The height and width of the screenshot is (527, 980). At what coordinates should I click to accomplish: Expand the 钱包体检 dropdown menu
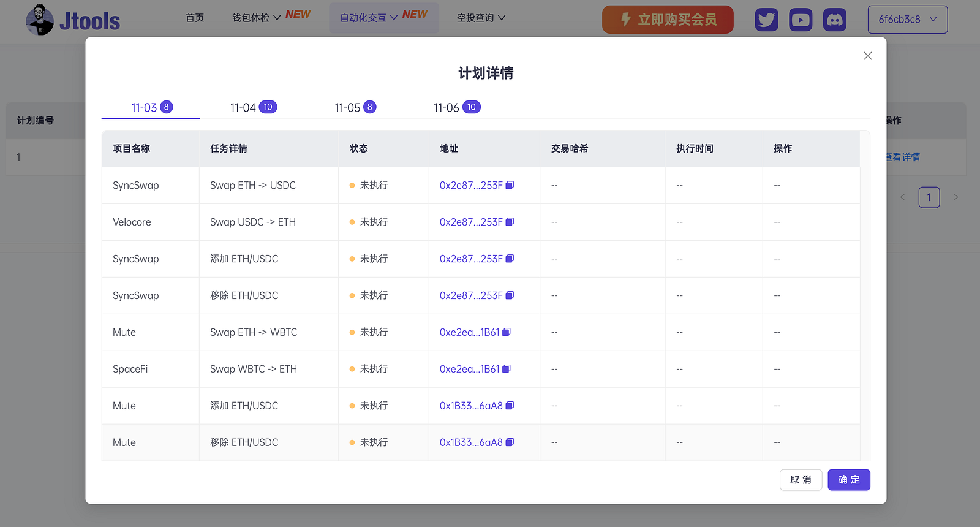tap(256, 18)
